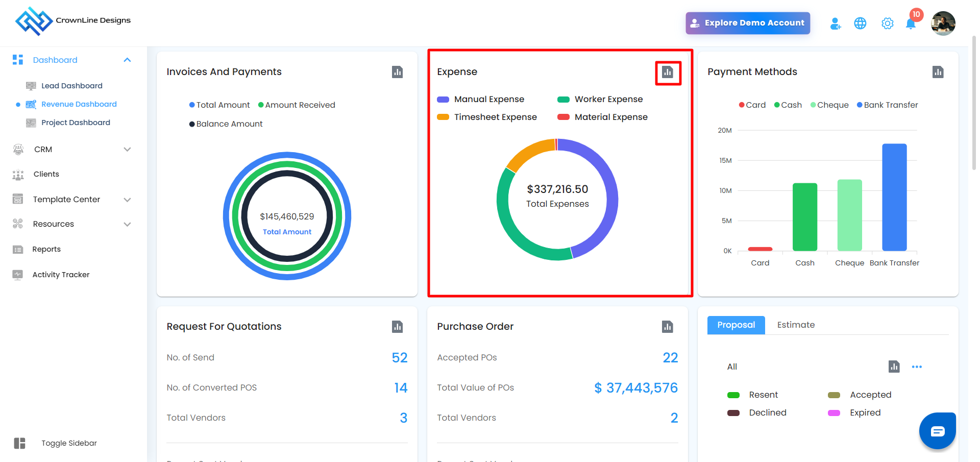Click Purchase Order chart icon
Image resolution: width=980 pixels, height=462 pixels.
[x=667, y=327]
